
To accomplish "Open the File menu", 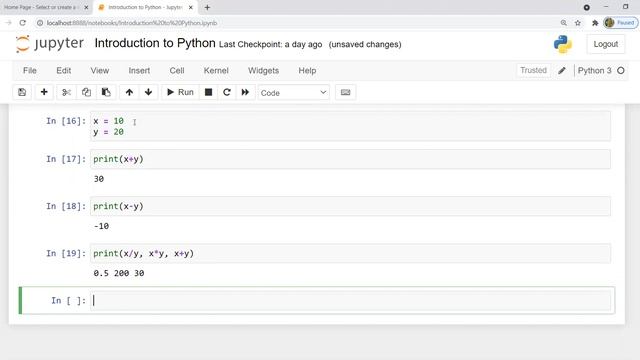I will [30, 71].
